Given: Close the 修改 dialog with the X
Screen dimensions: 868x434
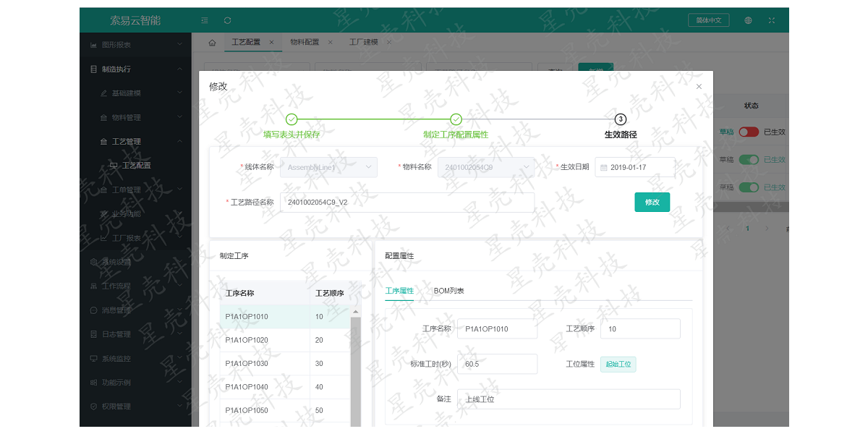Looking at the screenshot, I should point(699,86).
